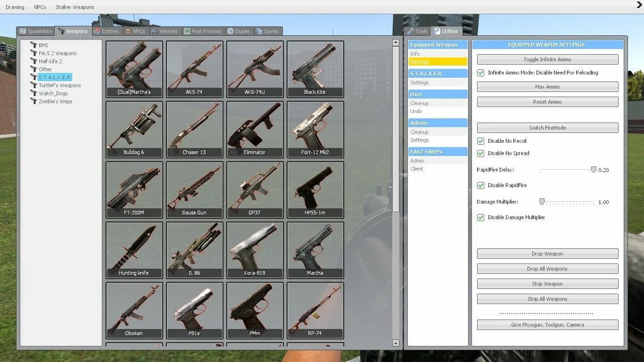Image resolution: width=644 pixels, height=362 pixels.
Task: Click Toggle Infinite Ammo button
Action: click(x=547, y=59)
